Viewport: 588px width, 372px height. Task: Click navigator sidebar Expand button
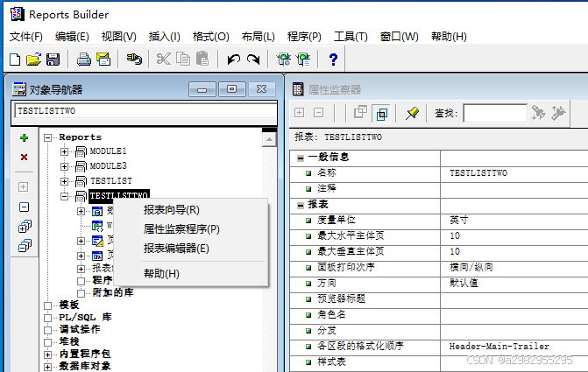click(x=24, y=186)
